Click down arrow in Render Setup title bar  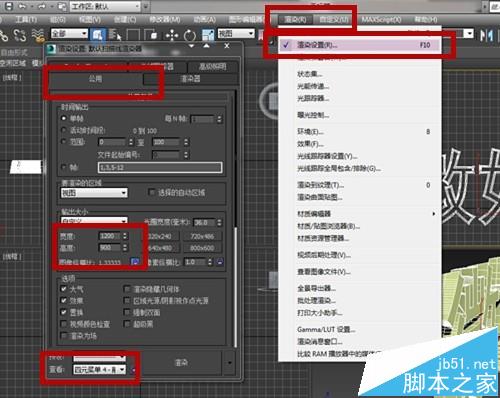tap(192, 46)
